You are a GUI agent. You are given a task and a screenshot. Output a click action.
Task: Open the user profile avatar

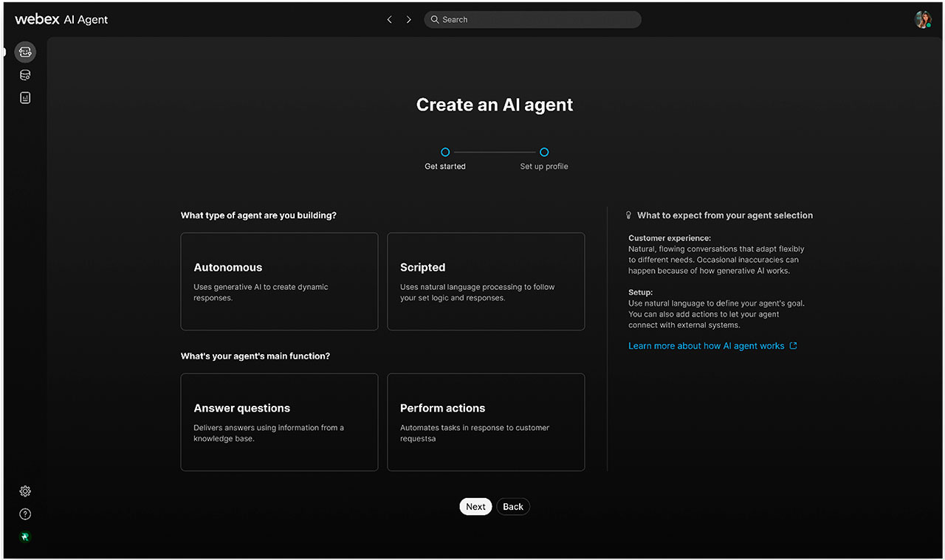coord(922,20)
